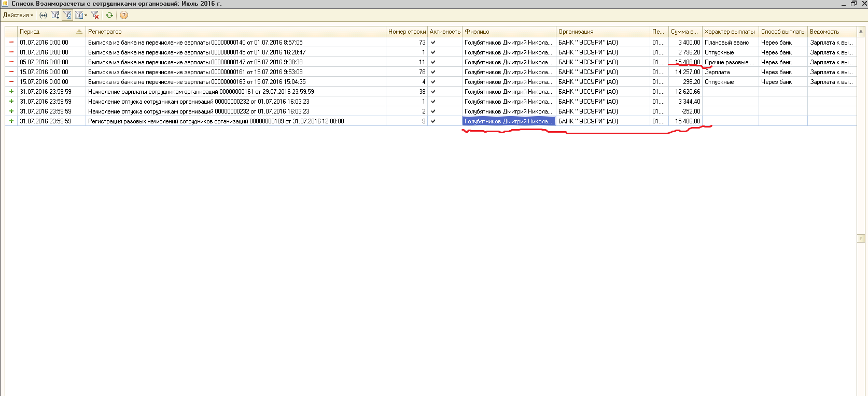Open the Действия dropdown menu
Image resolution: width=868 pixels, height=396 pixels.
pos(18,15)
